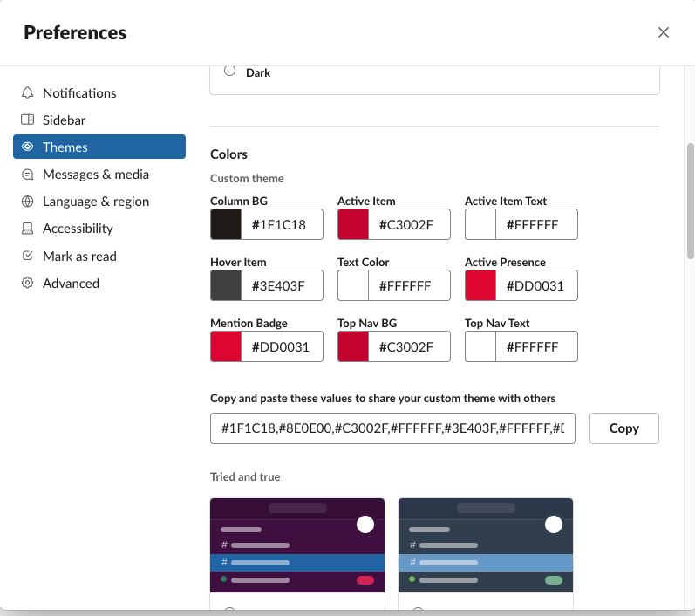Edit the Mention Badge hex value field
This screenshot has height=616, width=695.
coord(282,346)
